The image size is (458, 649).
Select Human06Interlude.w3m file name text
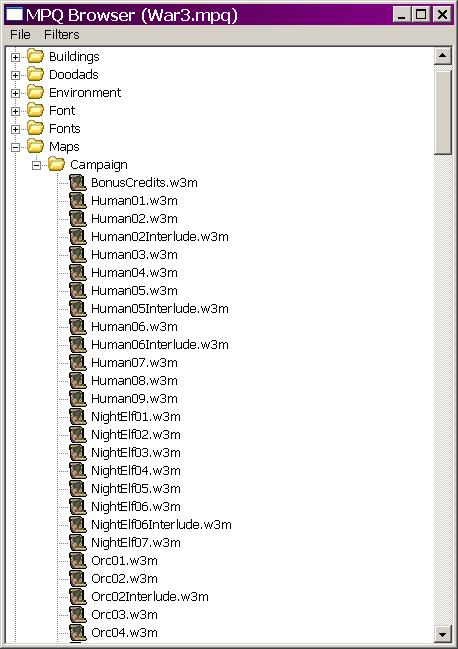(x=160, y=345)
